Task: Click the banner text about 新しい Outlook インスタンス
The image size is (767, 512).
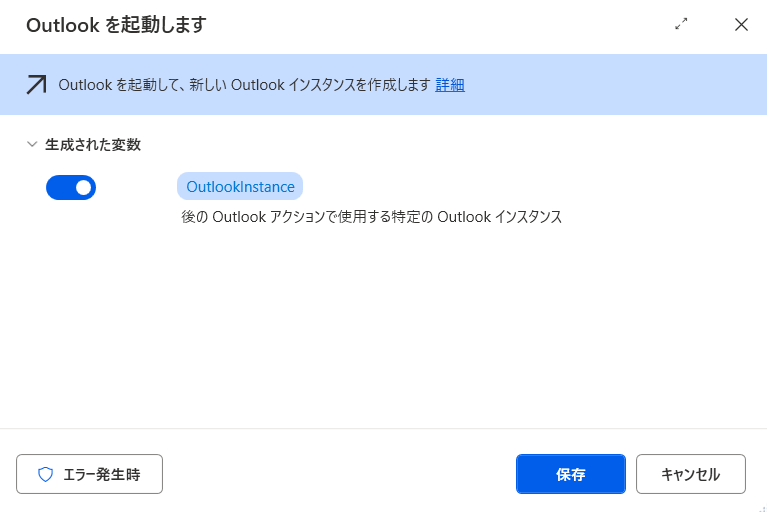Action: 245,85
